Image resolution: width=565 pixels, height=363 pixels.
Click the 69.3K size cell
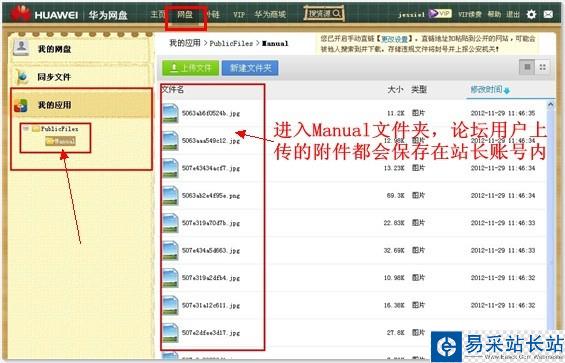(395, 195)
